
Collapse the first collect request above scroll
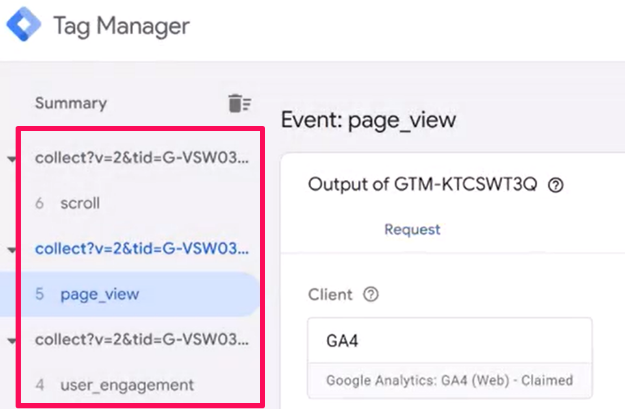point(12,159)
